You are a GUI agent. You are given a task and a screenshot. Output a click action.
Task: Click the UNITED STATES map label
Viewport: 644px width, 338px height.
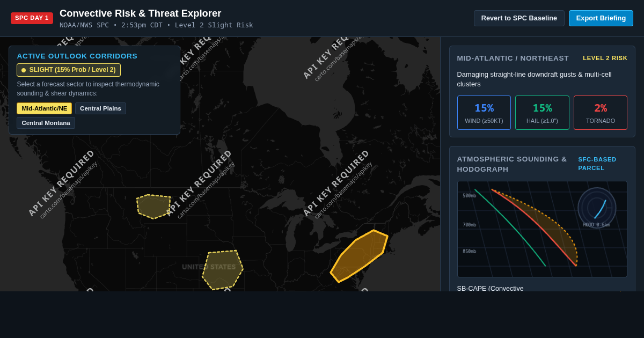pos(209,267)
